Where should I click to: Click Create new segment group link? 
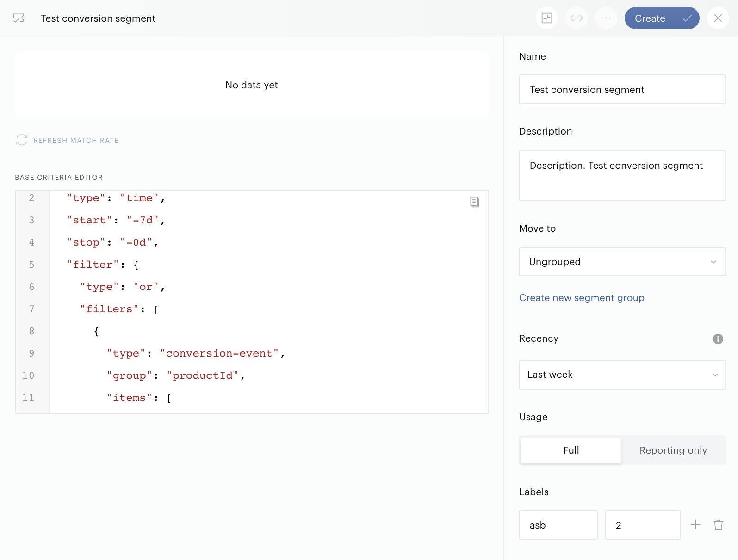pos(582,298)
